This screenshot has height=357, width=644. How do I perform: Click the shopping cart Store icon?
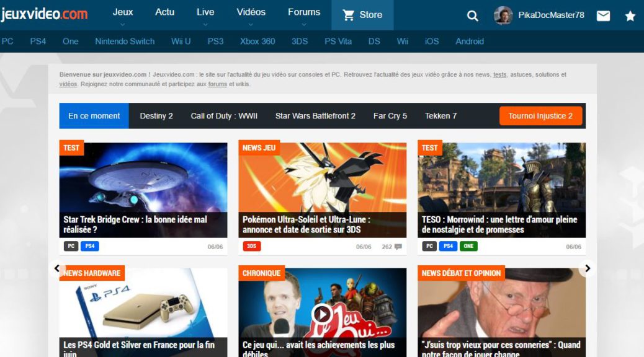coord(348,15)
